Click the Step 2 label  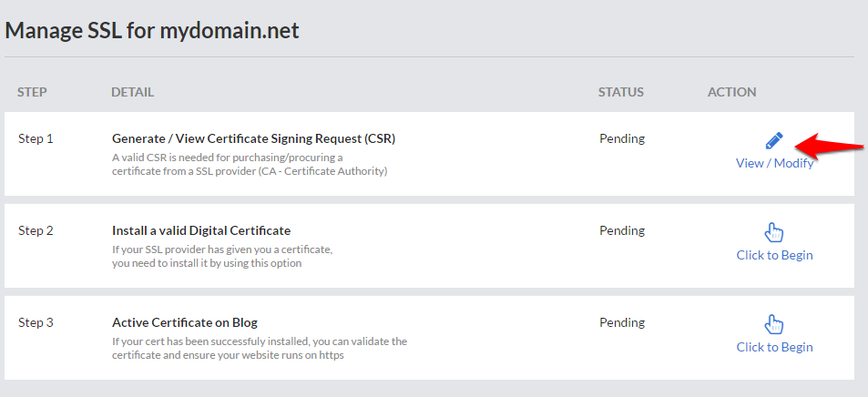click(36, 230)
